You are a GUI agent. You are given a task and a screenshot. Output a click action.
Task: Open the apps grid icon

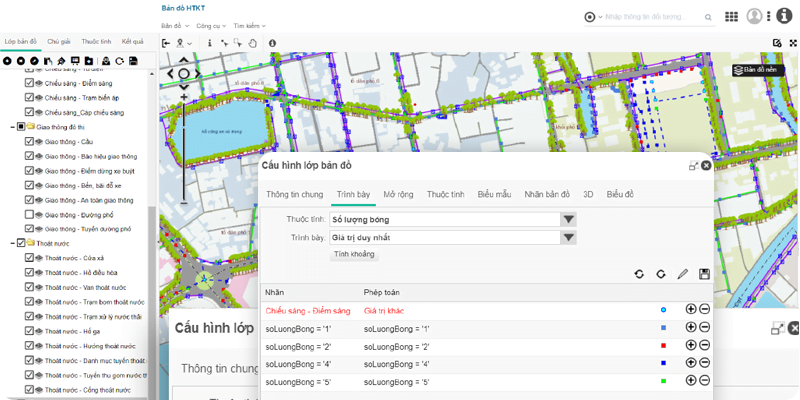click(732, 16)
